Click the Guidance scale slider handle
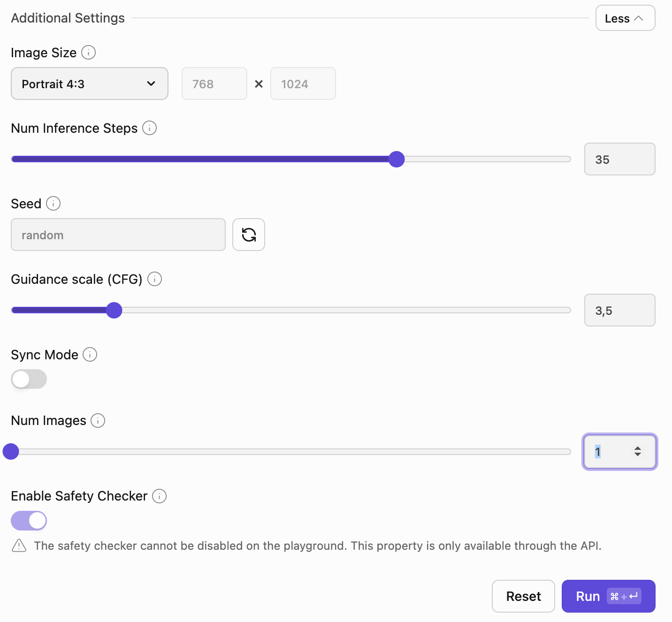The height and width of the screenshot is (622, 672). pos(114,310)
